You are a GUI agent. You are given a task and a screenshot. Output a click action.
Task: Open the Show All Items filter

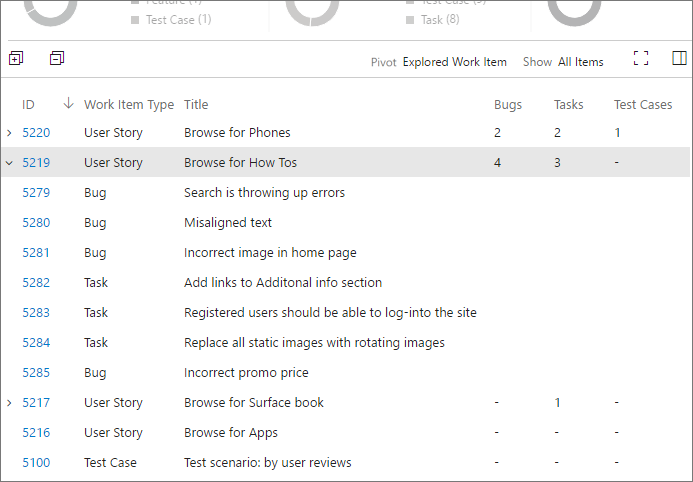(x=580, y=62)
